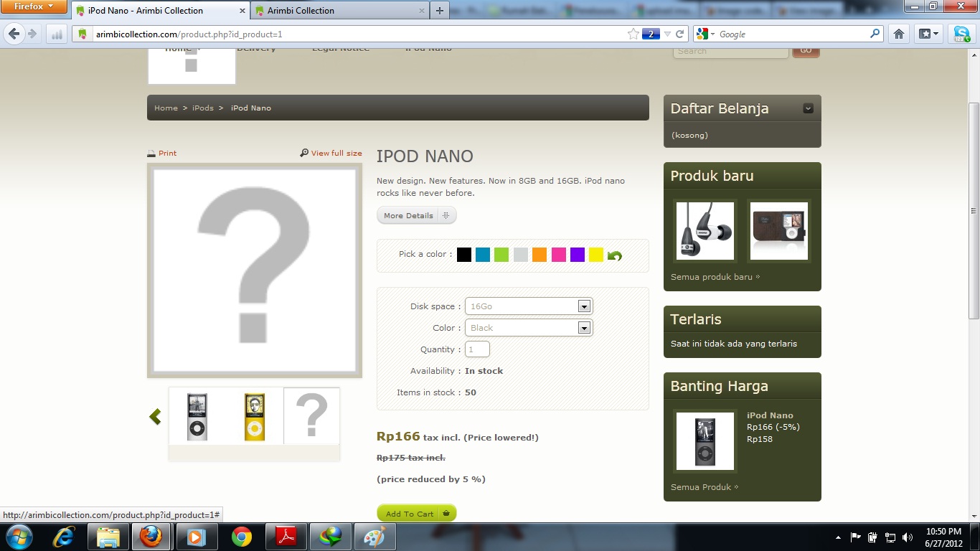Click the Add To Cart button

click(x=417, y=514)
